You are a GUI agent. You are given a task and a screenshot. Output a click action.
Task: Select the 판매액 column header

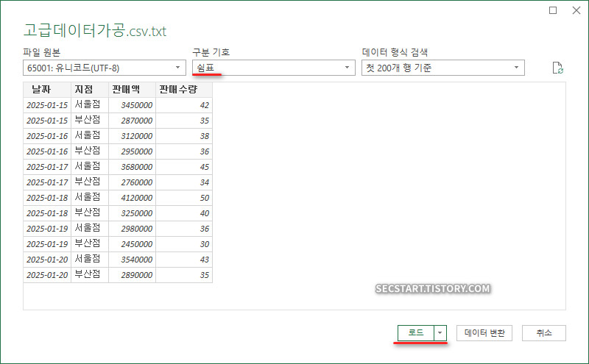pyautogui.click(x=133, y=90)
